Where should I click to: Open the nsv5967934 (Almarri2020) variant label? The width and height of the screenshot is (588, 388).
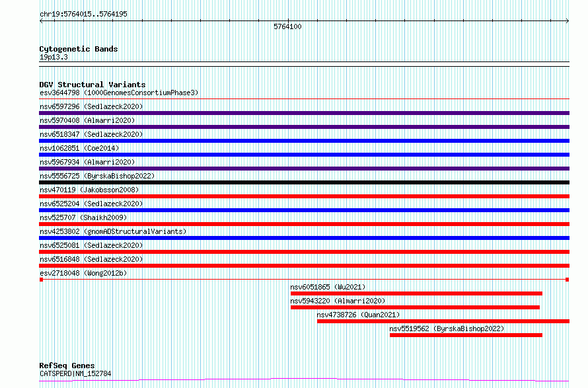87,162
